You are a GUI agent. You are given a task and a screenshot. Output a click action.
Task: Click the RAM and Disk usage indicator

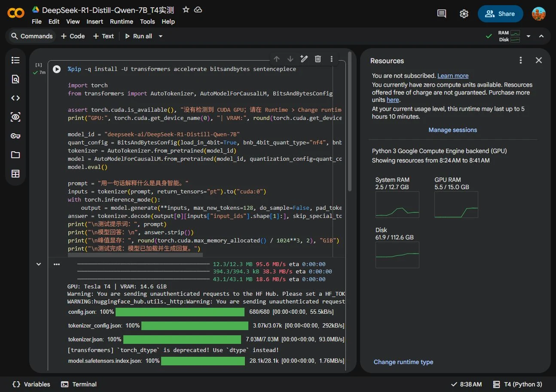point(509,36)
